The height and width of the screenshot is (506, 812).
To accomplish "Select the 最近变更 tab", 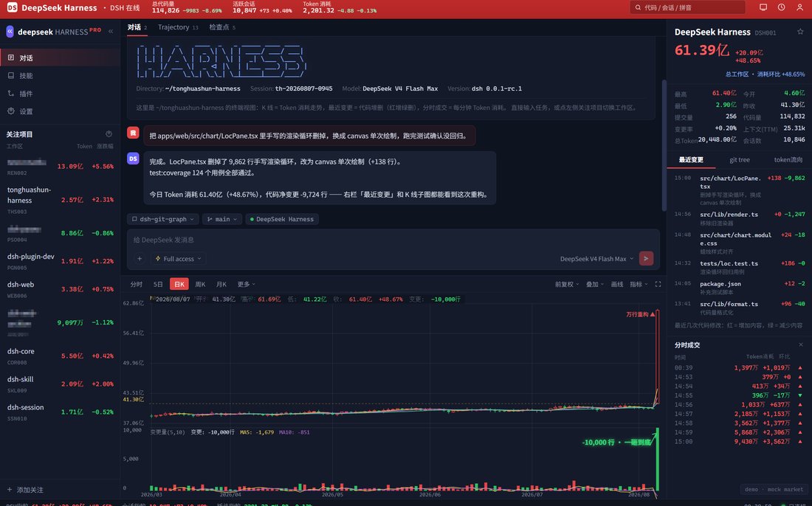I will pyautogui.click(x=691, y=160).
